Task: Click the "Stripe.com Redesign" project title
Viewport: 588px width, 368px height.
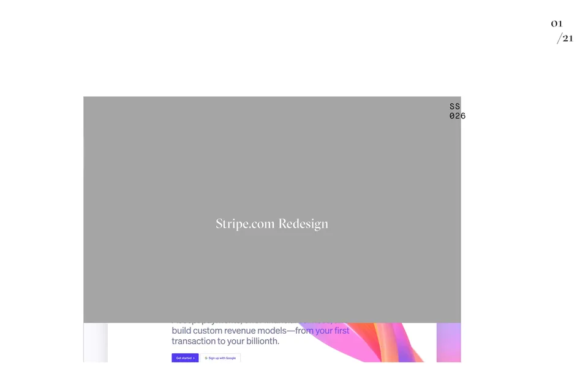Action: 272,224
